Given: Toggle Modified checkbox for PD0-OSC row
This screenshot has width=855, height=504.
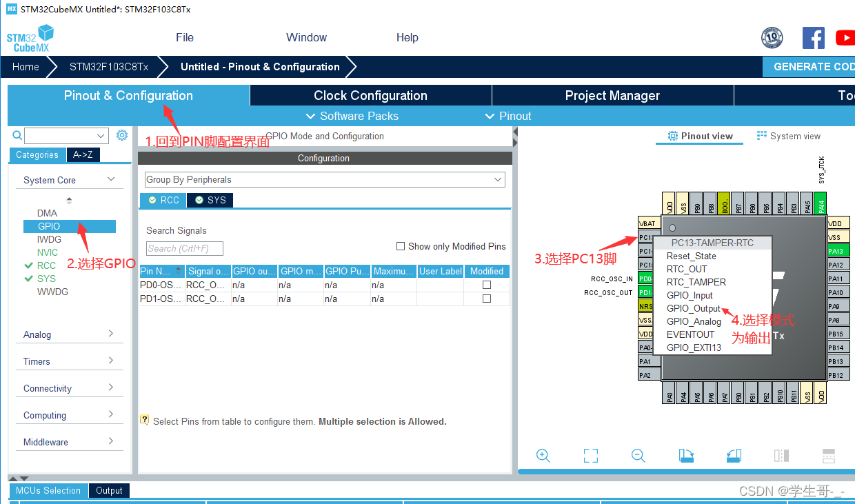Looking at the screenshot, I should (x=487, y=285).
